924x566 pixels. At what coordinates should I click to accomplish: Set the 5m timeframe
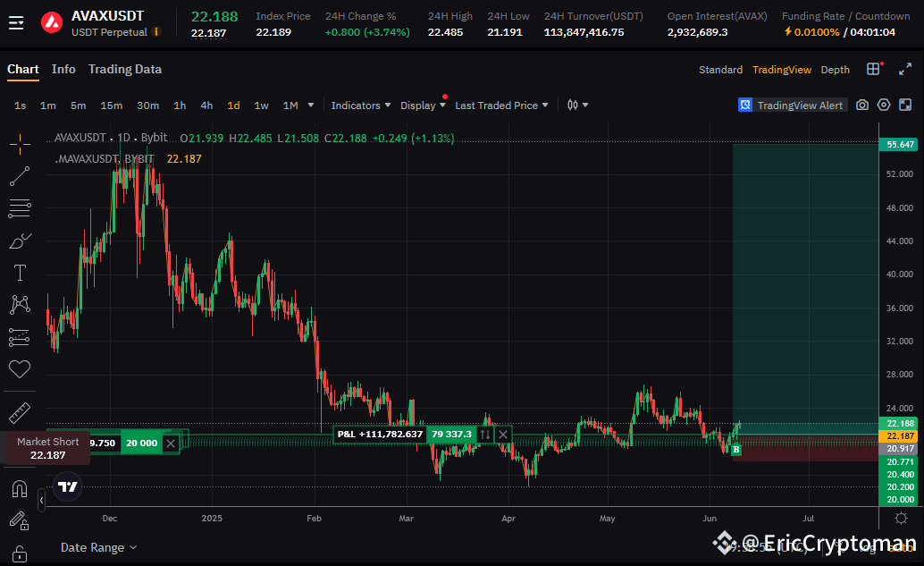pos(78,106)
